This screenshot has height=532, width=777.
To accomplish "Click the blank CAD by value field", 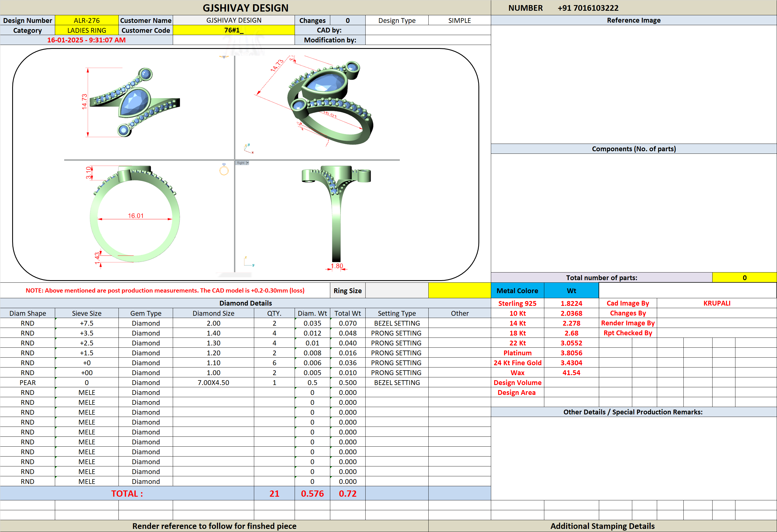I will (x=428, y=31).
